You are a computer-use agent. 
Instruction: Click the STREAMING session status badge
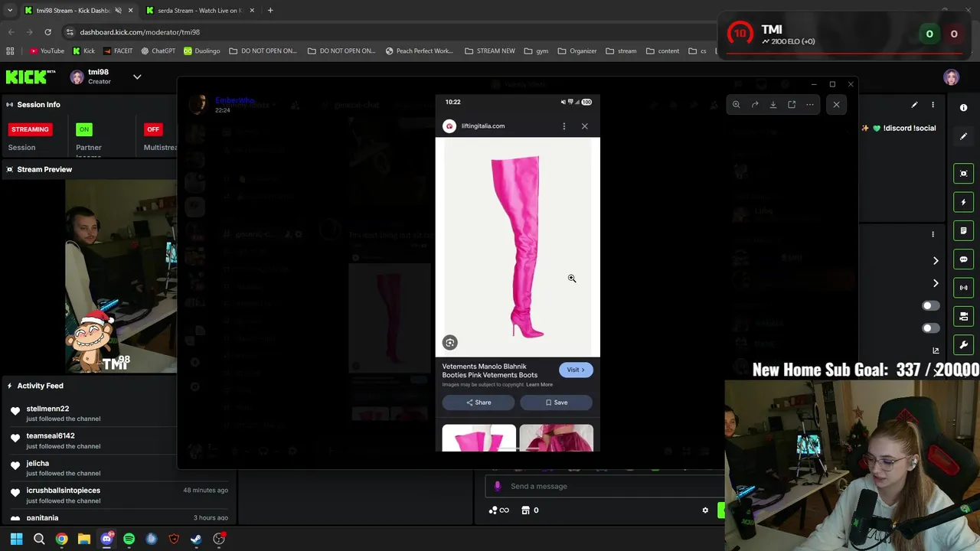pos(30,129)
